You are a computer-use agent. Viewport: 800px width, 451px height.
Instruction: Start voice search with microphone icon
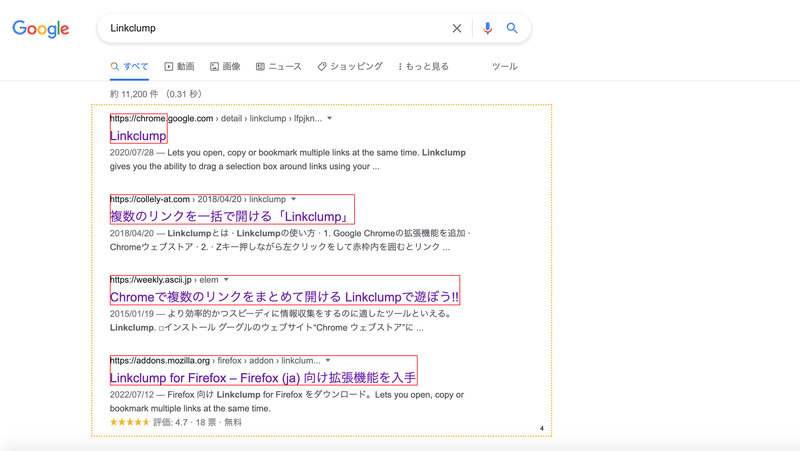click(487, 29)
